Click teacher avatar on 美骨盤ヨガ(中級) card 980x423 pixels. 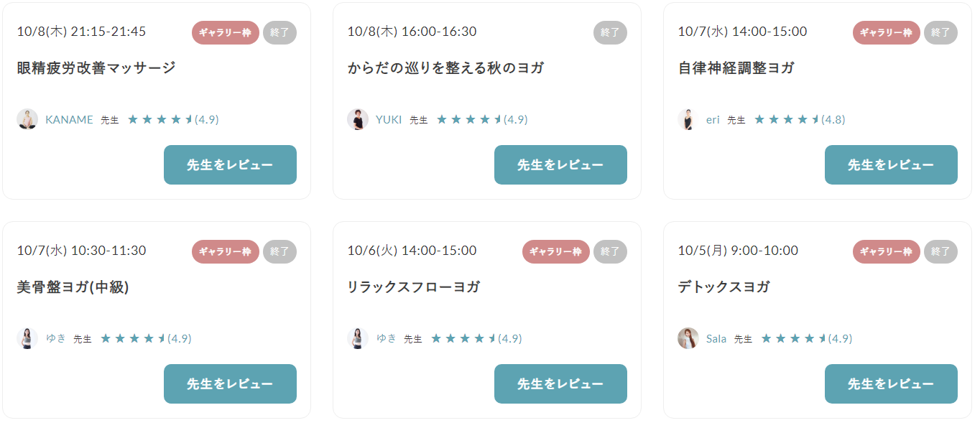27,338
